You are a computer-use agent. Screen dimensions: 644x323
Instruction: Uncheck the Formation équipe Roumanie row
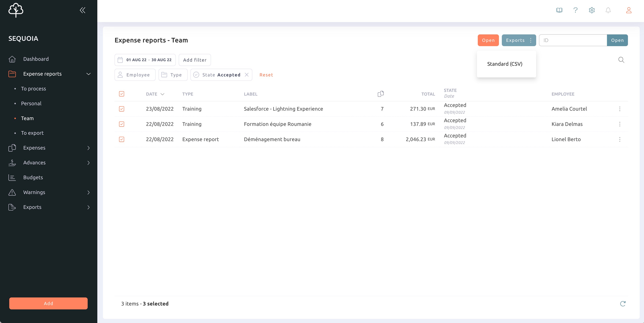point(122,124)
